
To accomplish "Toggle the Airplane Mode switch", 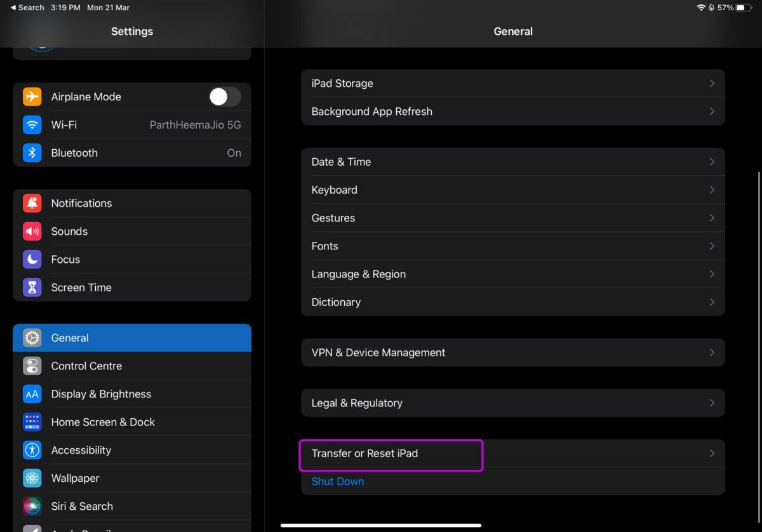I will [225, 96].
